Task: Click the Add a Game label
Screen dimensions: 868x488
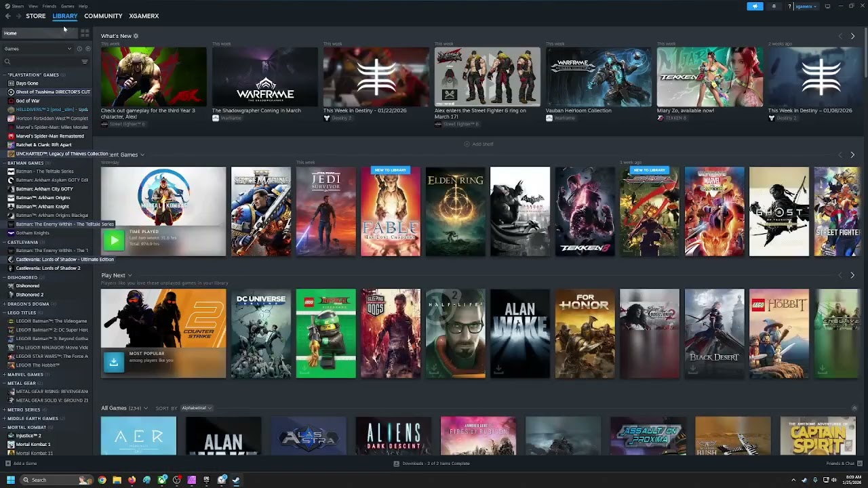Action: click(x=25, y=464)
